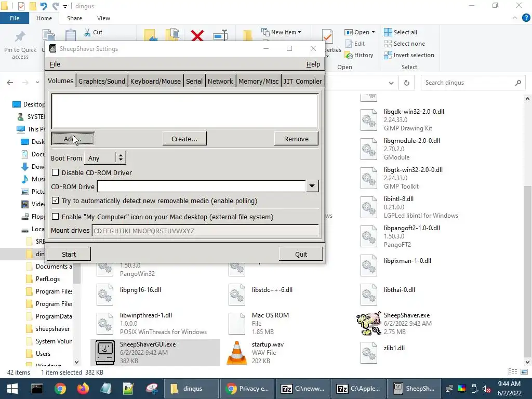The height and width of the screenshot is (399, 532).
Task: Click the Cut scissors icon
Action: 87,32
